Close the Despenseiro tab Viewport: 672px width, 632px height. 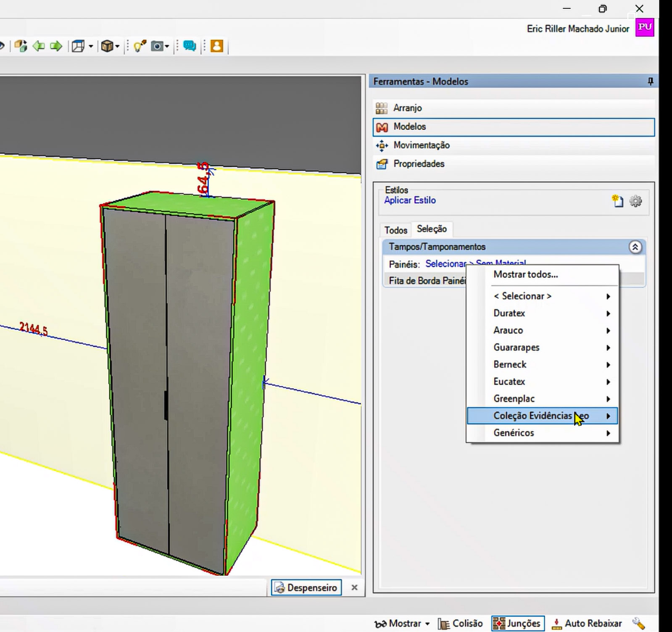[354, 587]
